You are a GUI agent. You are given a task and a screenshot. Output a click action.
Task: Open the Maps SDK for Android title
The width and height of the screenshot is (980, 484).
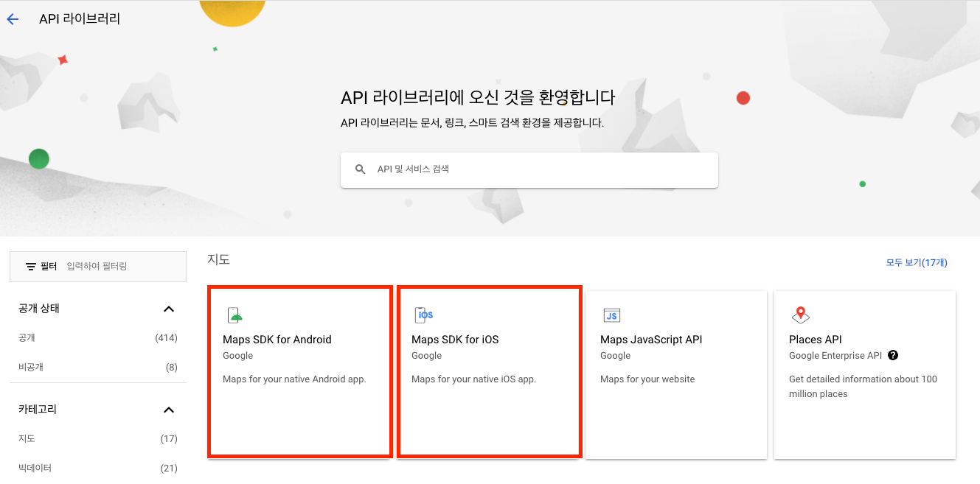click(x=277, y=340)
